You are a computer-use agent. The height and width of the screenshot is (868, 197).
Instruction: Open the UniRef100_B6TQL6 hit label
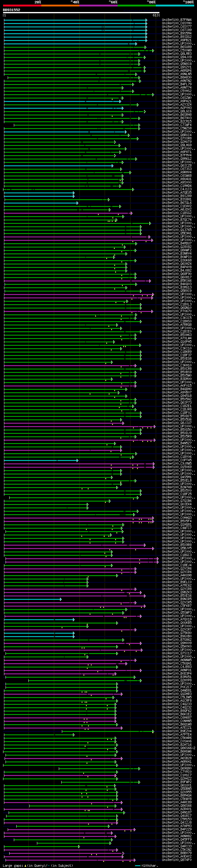(177, 203)
